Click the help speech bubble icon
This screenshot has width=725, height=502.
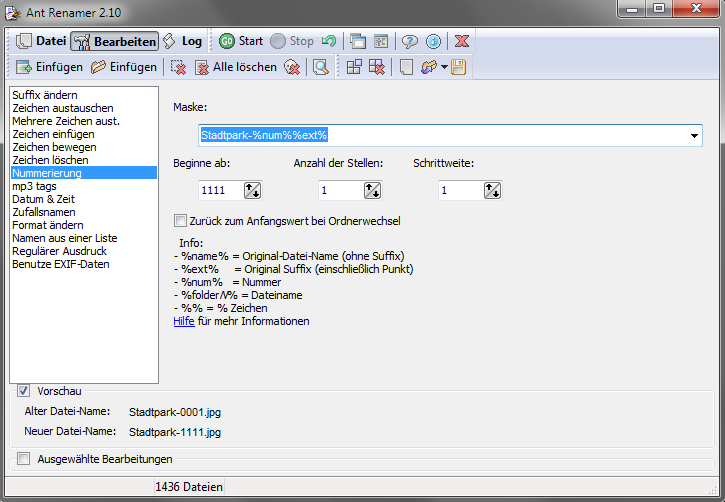pyautogui.click(x=409, y=41)
